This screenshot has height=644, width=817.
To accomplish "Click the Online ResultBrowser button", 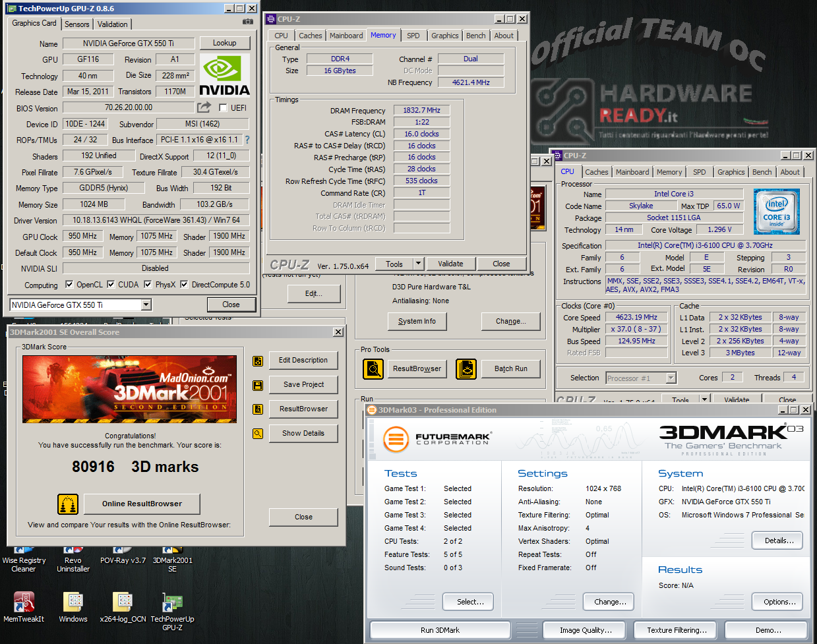I will [x=142, y=504].
